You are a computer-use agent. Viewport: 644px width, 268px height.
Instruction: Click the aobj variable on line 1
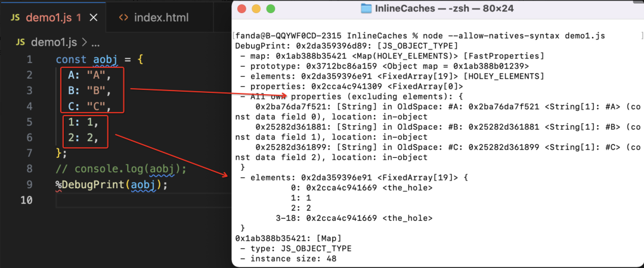pos(106,60)
